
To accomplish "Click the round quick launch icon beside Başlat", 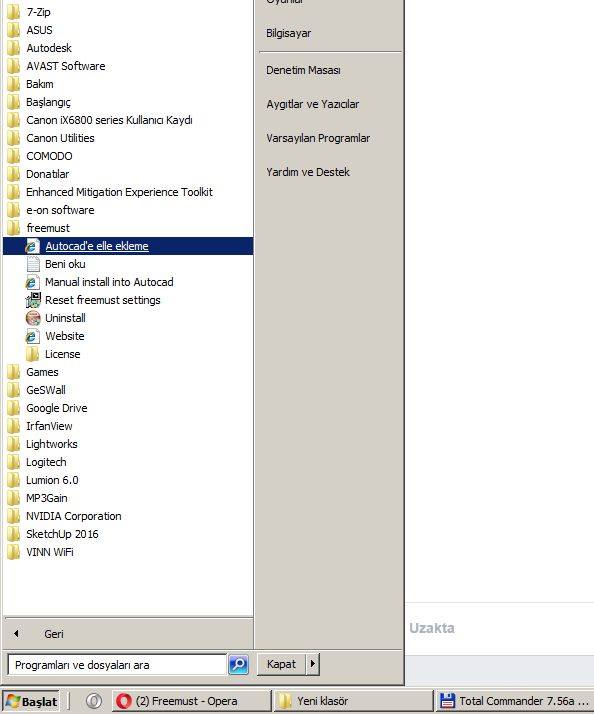I will (x=94, y=701).
